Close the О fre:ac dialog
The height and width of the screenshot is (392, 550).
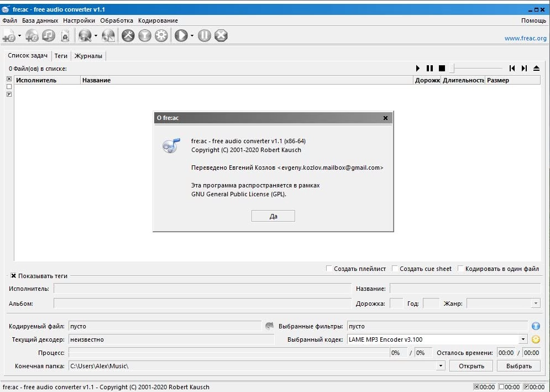(x=385, y=118)
